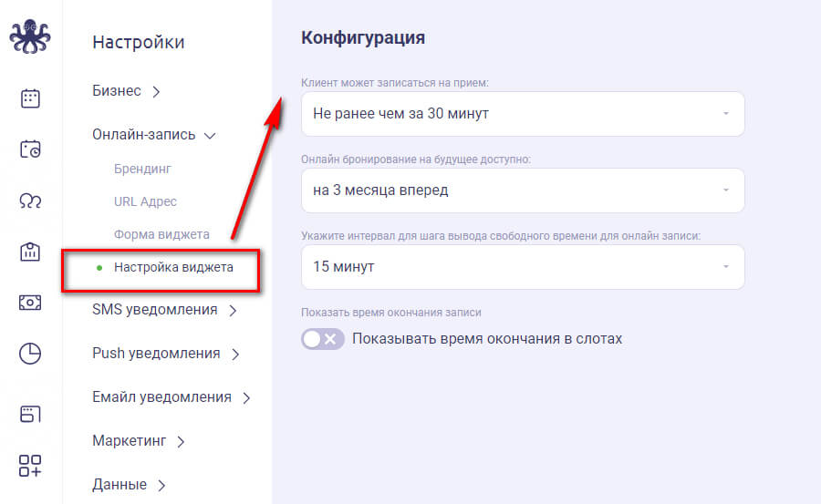821x504 pixels.
Task: Select the Настройка виджета submenu item
Action: [173, 267]
